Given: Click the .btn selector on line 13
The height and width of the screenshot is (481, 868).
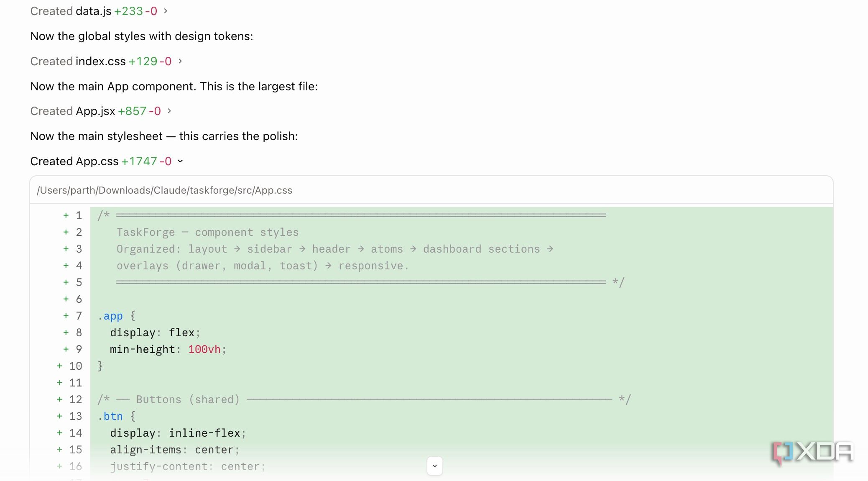Looking at the screenshot, I should (x=110, y=417).
